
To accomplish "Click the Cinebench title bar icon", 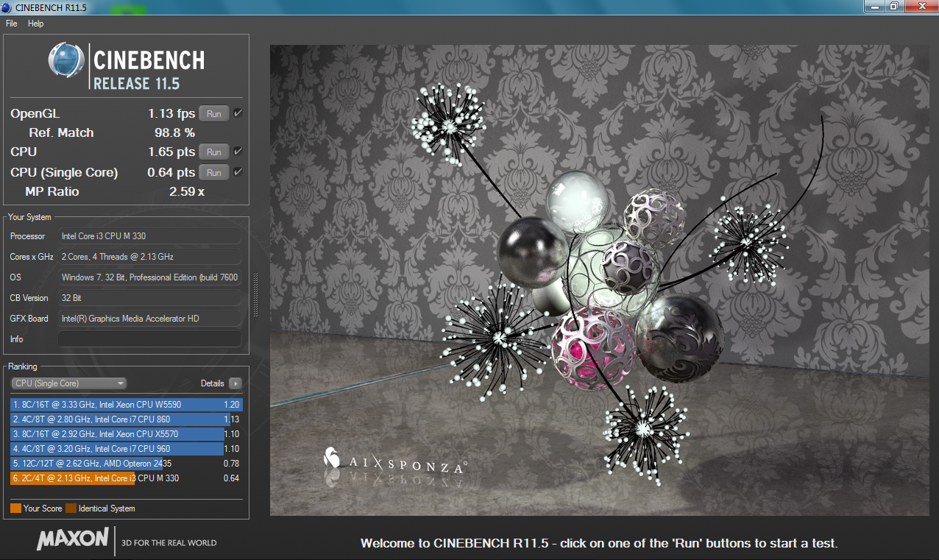I will click(x=7, y=7).
